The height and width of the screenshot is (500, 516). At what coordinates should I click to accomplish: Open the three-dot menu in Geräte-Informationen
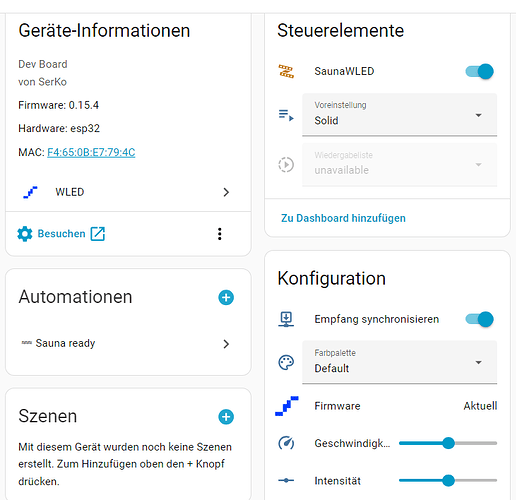[x=219, y=234]
